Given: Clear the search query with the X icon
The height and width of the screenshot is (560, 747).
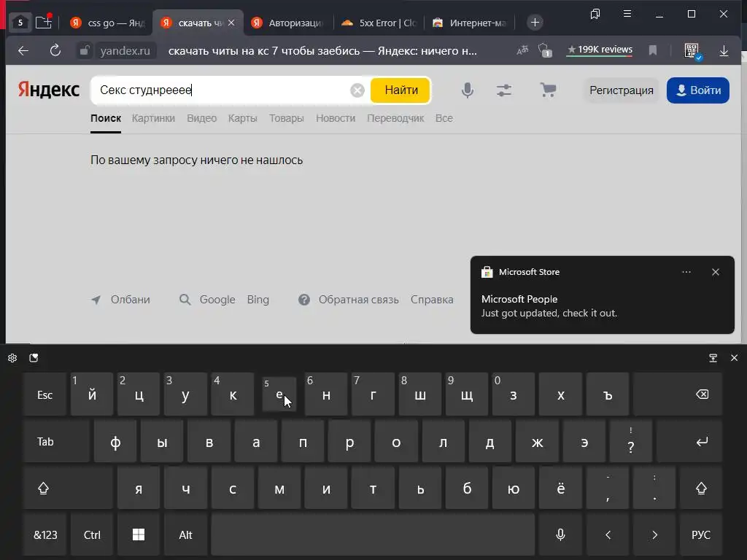Looking at the screenshot, I should point(357,90).
